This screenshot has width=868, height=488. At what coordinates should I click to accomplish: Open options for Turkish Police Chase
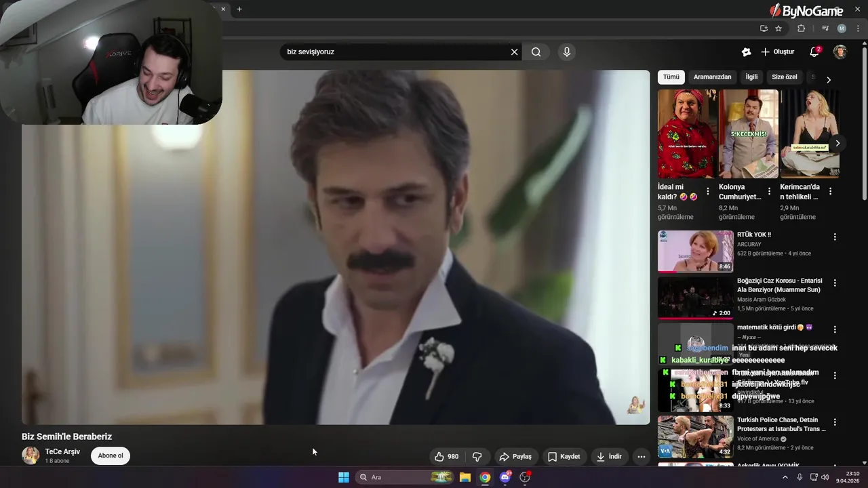coord(835,422)
